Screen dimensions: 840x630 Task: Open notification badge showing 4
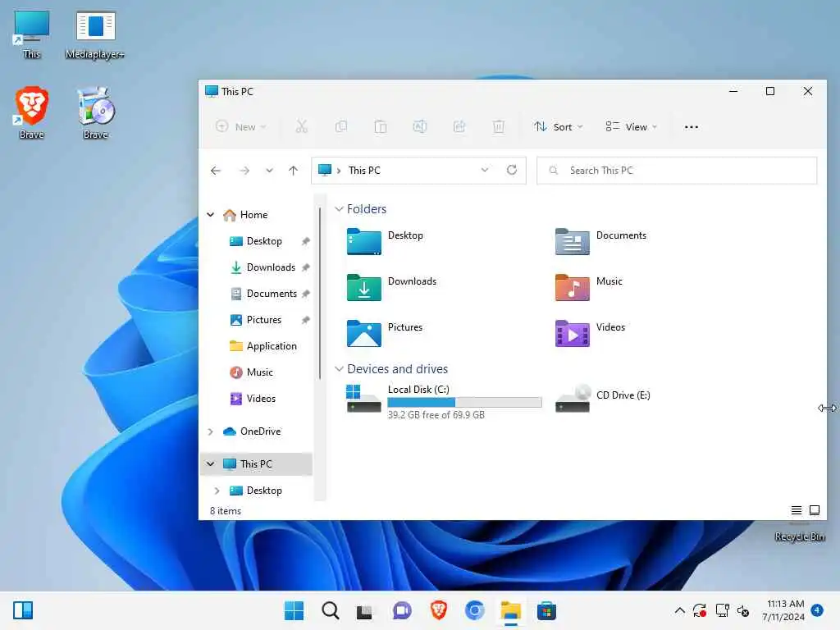tap(817, 609)
